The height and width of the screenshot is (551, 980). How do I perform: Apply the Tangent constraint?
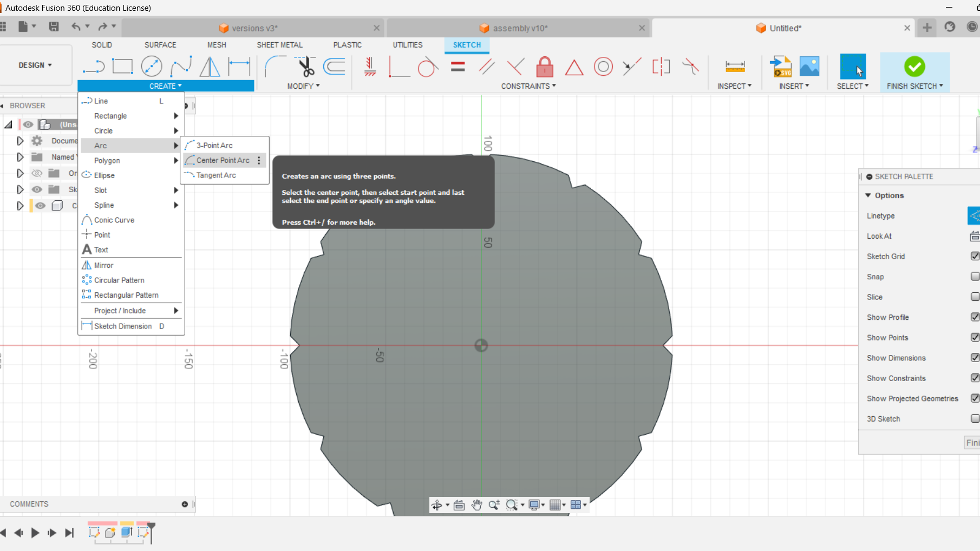(428, 67)
